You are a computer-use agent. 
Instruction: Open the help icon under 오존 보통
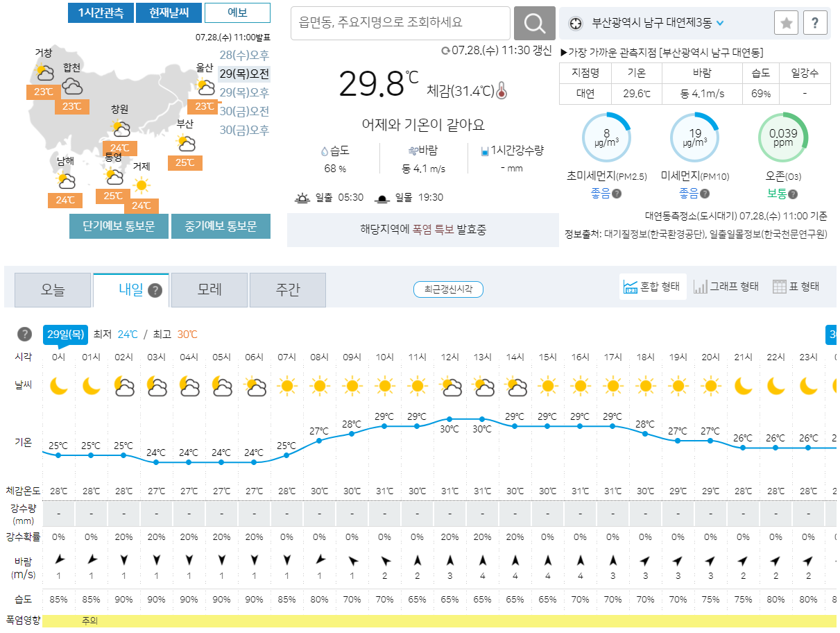coord(794,194)
